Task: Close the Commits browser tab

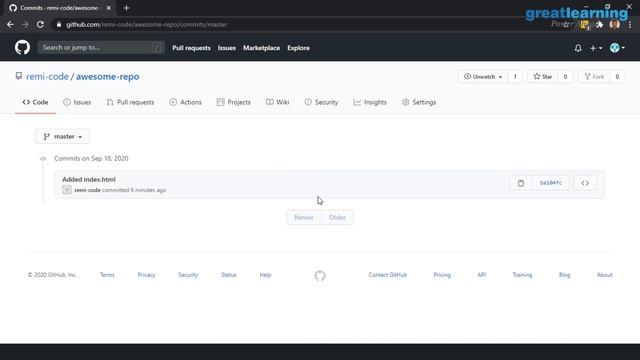Action: (x=109, y=8)
